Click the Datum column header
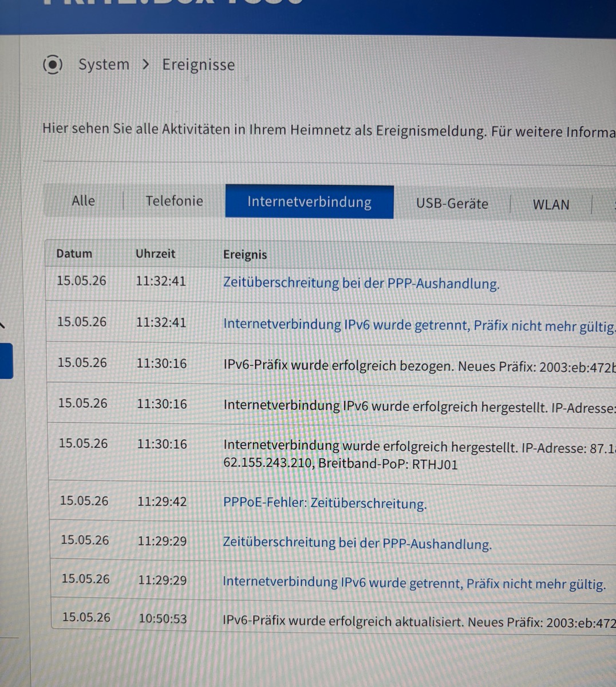The image size is (616, 687). (x=74, y=254)
